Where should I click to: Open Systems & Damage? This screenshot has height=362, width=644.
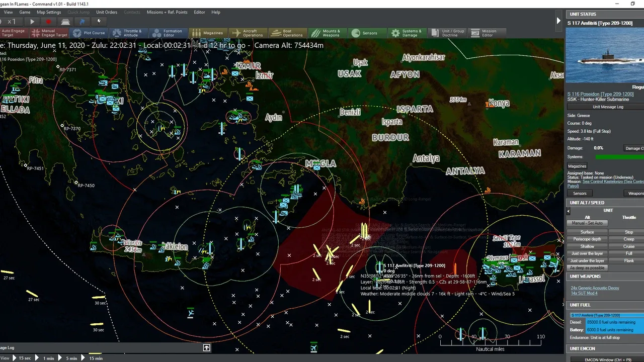pyautogui.click(x=406, y=33)
